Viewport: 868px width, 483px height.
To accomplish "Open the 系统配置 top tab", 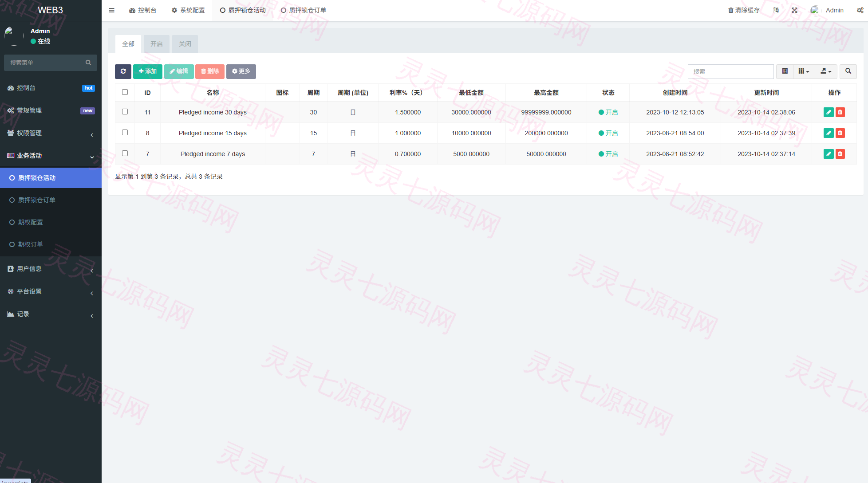I will pyautogui.click(x=188, y=10).
